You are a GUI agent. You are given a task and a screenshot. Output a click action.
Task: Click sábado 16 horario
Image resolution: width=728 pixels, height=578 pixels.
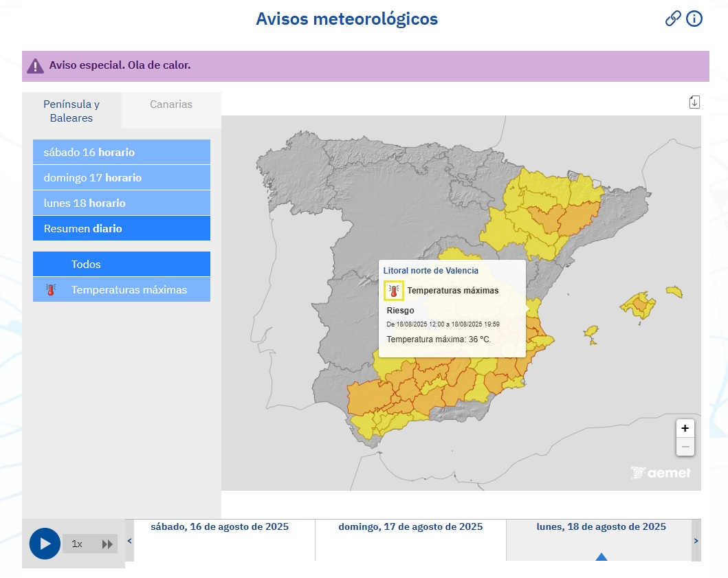pyautogui.click(x=121, y=152)
